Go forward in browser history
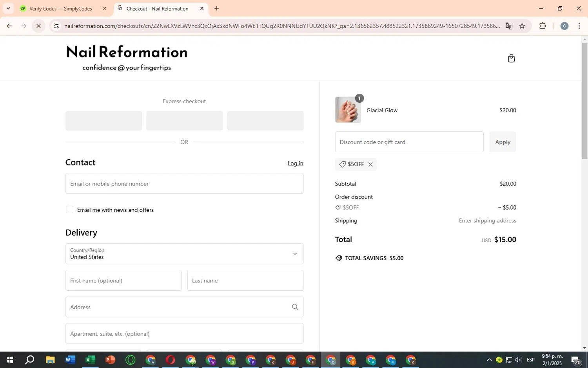Viewport: 588px width, 368px height. [24, 26]
